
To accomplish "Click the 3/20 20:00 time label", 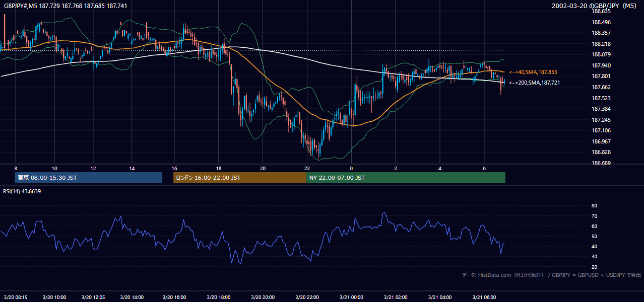I will tap(263, 297).
